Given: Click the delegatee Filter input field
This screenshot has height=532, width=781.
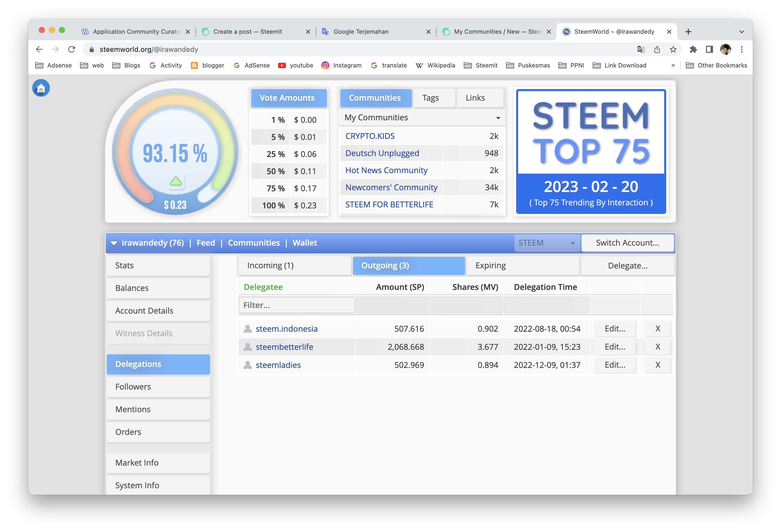Looking at the screenshot, I should coord(296,305).
